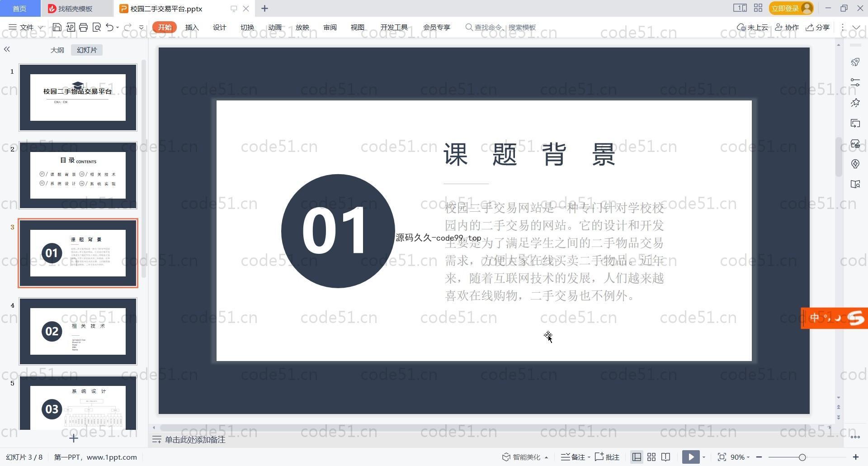Viewport: 868px width, 466px height.
Task: Open the settings sliders icon in sidebar
Action: 855,82
